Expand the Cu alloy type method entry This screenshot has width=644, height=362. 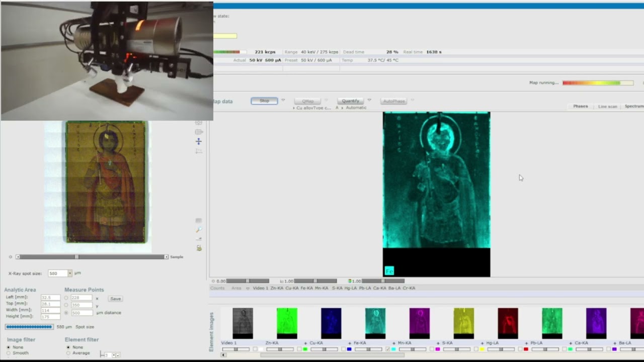(x=294, y=108)
